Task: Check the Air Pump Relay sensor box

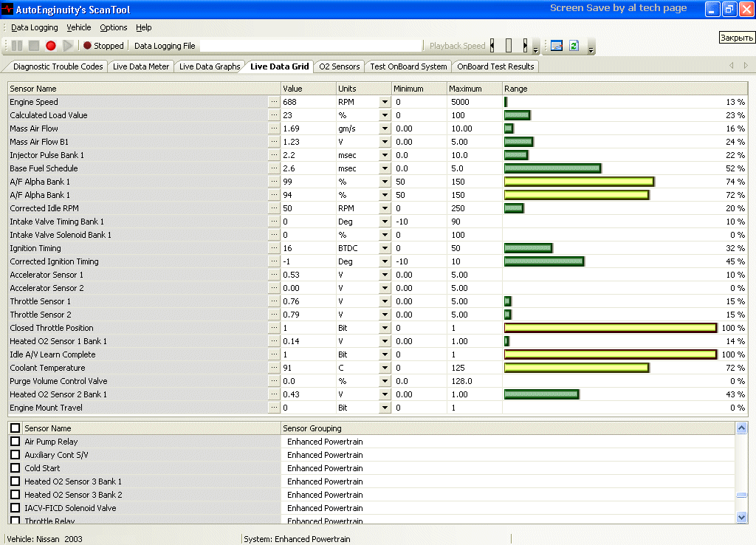Action: point(16,442)
